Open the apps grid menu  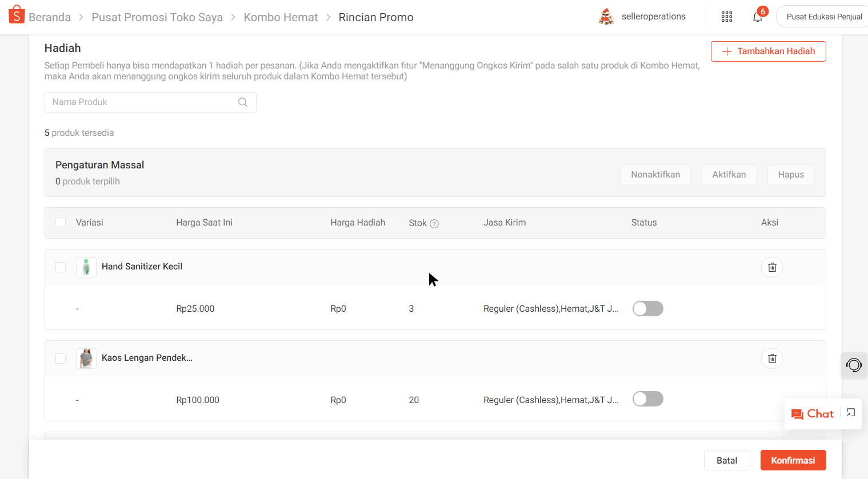(726, 17)
